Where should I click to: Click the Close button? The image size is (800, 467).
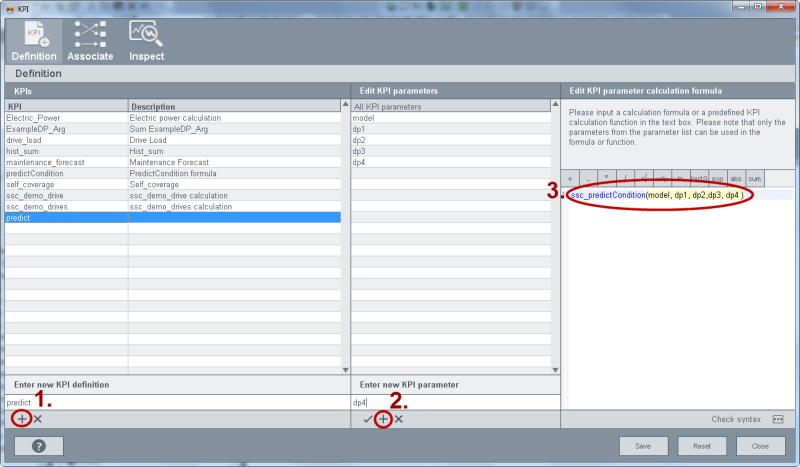point(760,446)
